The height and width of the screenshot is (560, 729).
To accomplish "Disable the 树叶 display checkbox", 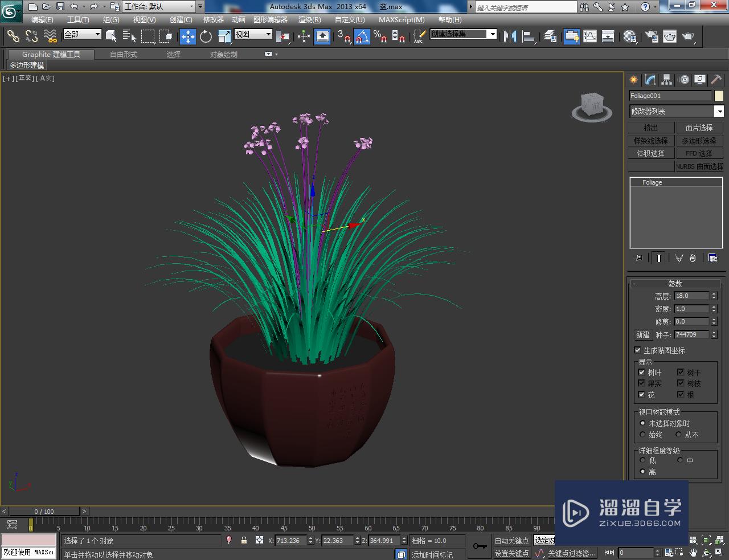I will click(x=642, y=372).
